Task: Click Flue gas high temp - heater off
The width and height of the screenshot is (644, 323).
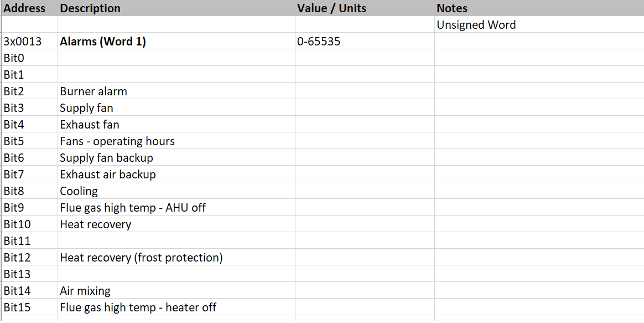Action: pyautogui.click(x=138, y=307)
